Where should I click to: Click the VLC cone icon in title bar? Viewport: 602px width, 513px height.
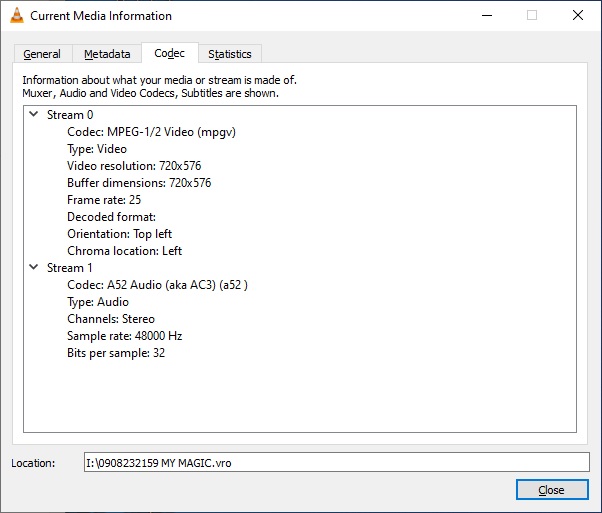[x=16, y=16]
